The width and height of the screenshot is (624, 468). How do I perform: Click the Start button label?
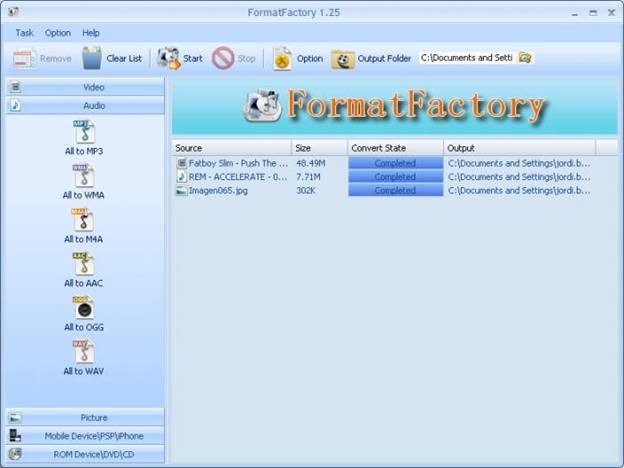point(193,58)
